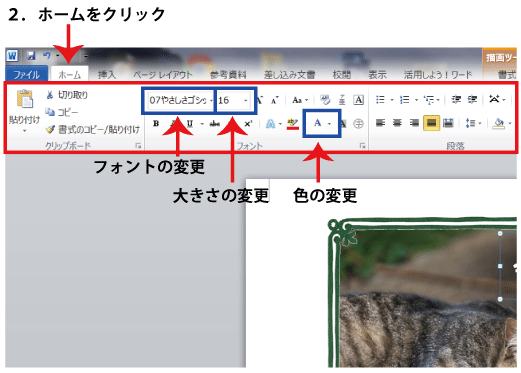Viewport: 521px width, 373px height.
Task: Click the character border boxed A icon
Action: point(358,100)
